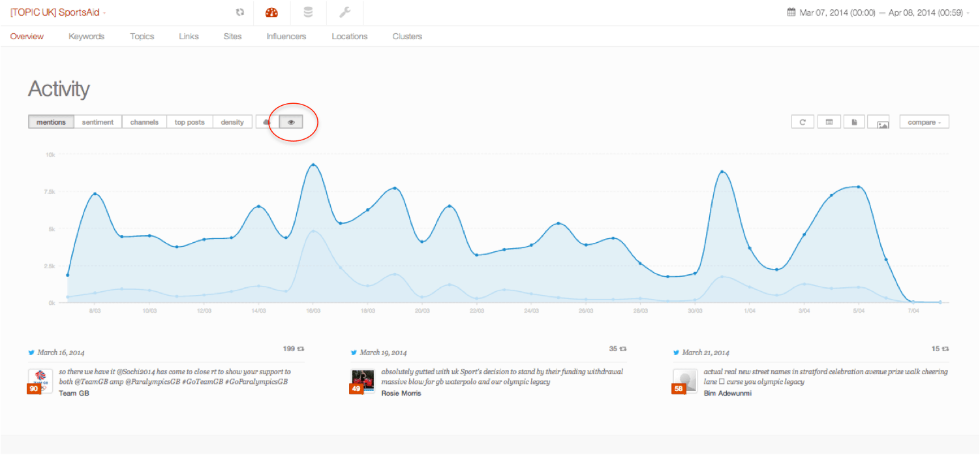Expand the [TOPIC UK] SportsAid topic selector
Screen dimensions: 980x455
59,12
